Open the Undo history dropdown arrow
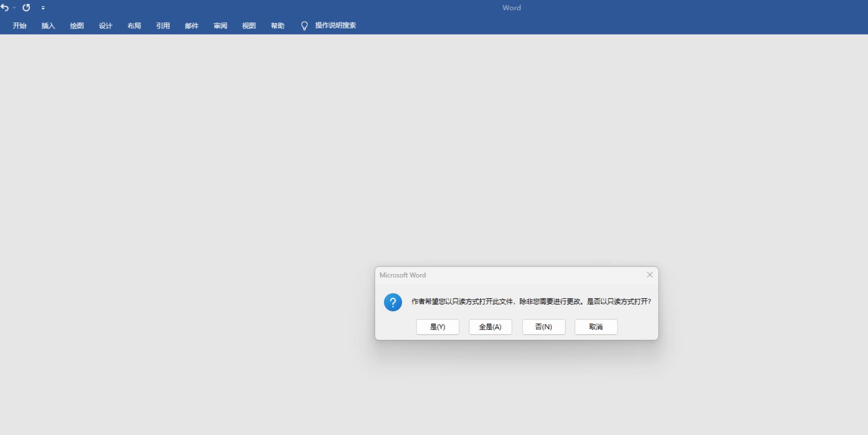Screen dimensions: 868x435 click(14, 8)
